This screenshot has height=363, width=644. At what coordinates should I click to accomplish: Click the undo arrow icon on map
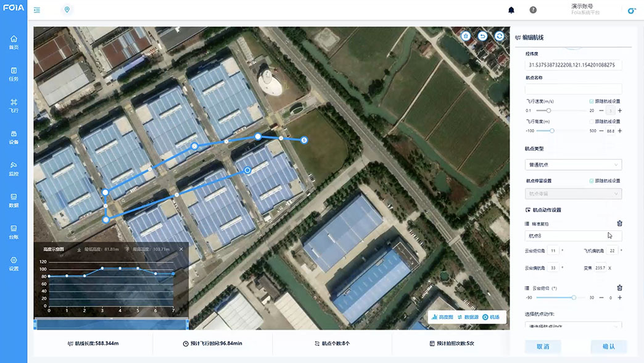point(482,36)
